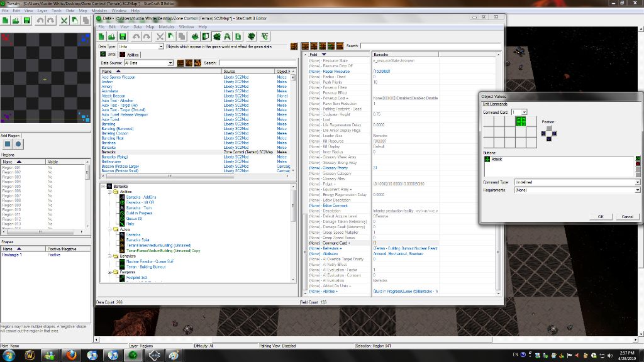The width and height of the screenshot is (644, 362).
Task: Open Data menu in Data window
Action: (138, 26)
